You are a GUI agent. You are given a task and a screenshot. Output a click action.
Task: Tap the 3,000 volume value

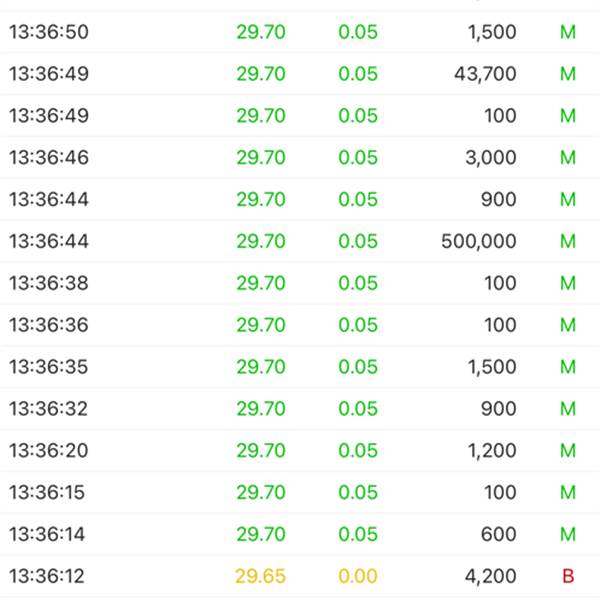(x=491, y=158)
